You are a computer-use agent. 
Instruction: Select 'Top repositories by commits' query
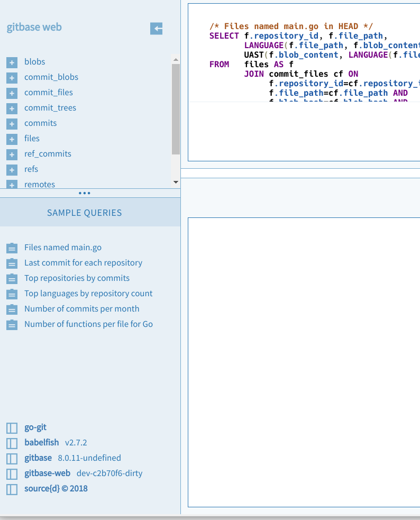click(77, 278)
